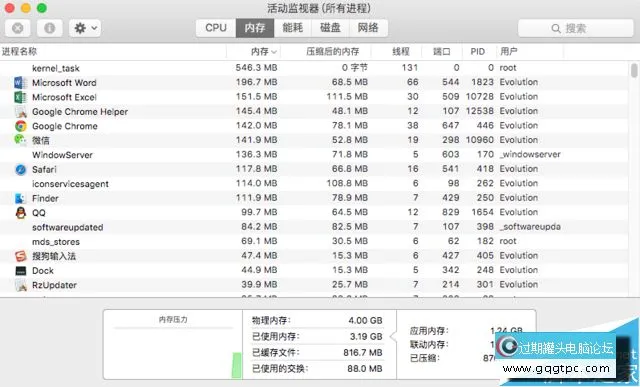The height and width of the screenshot is (387, 640).
Task: Click the 联动内存 label
Action: pyautogui.click(x=429, y=345)
